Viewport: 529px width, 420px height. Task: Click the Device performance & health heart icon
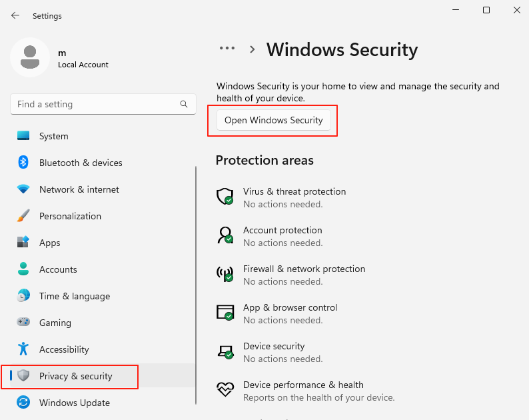click(225, 389)
